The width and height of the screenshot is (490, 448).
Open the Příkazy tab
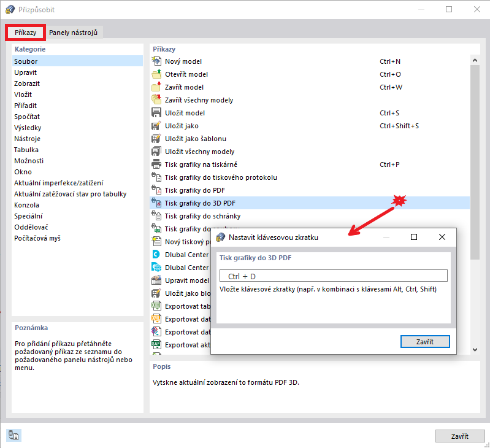click(x=25, y=33)
